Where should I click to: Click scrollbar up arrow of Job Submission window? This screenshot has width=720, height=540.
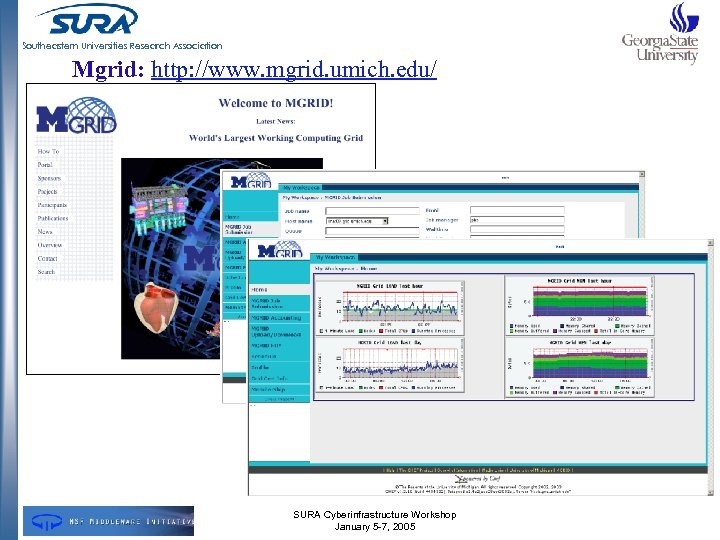click(x=642, y=174)
